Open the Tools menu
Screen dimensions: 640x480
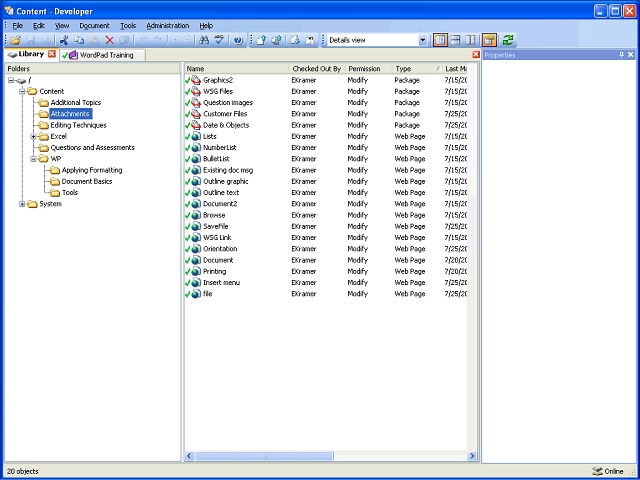(x=128, y=26)
